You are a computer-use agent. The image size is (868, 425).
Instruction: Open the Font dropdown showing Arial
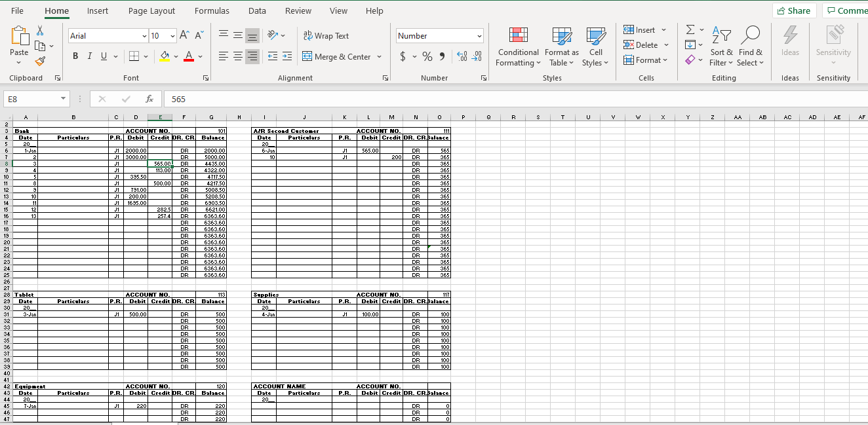tap(107, 35)
